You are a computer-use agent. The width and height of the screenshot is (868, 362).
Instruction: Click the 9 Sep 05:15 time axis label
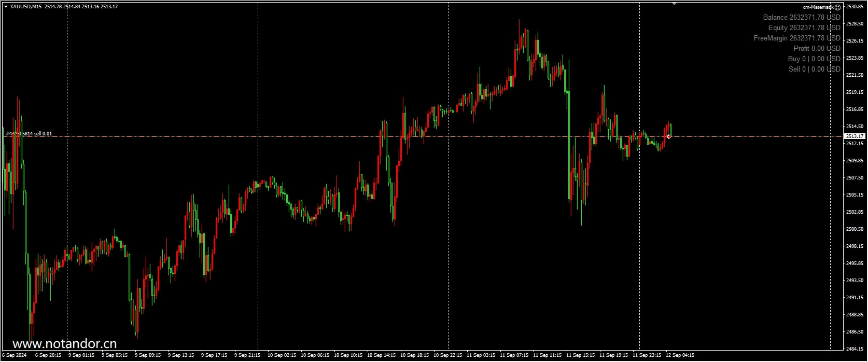click(x=115, y=355)
